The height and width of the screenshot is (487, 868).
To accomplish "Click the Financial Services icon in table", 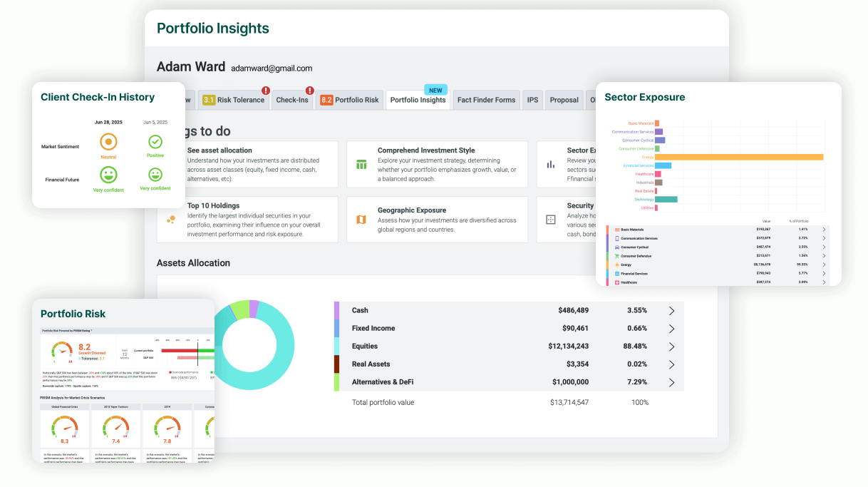I will point(616,273).
